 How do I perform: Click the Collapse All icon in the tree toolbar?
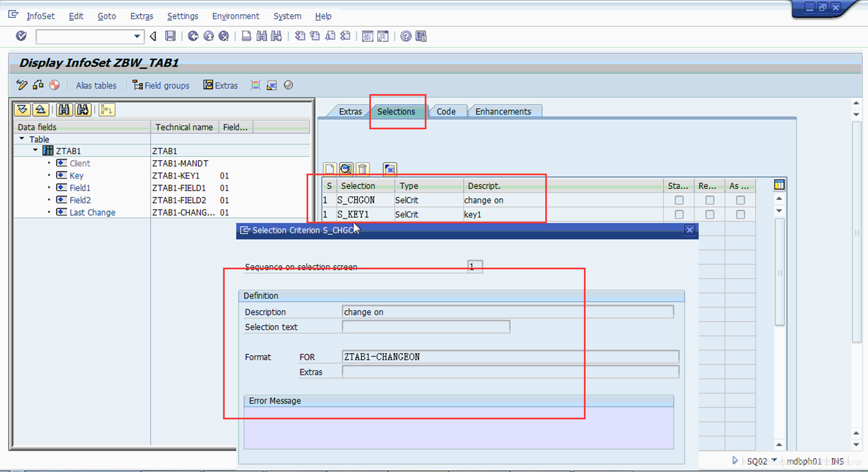[40, 110]
